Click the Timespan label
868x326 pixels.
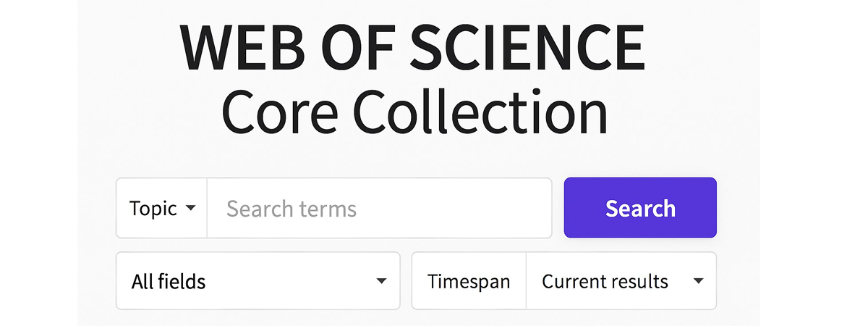(468, 281)
